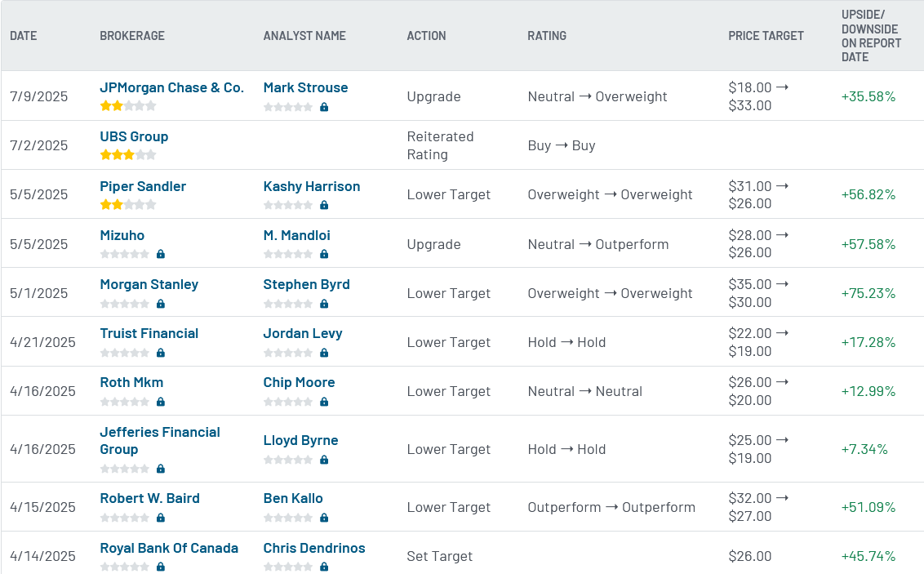Click the lock icon under M. Mandloi

[324, 254]
